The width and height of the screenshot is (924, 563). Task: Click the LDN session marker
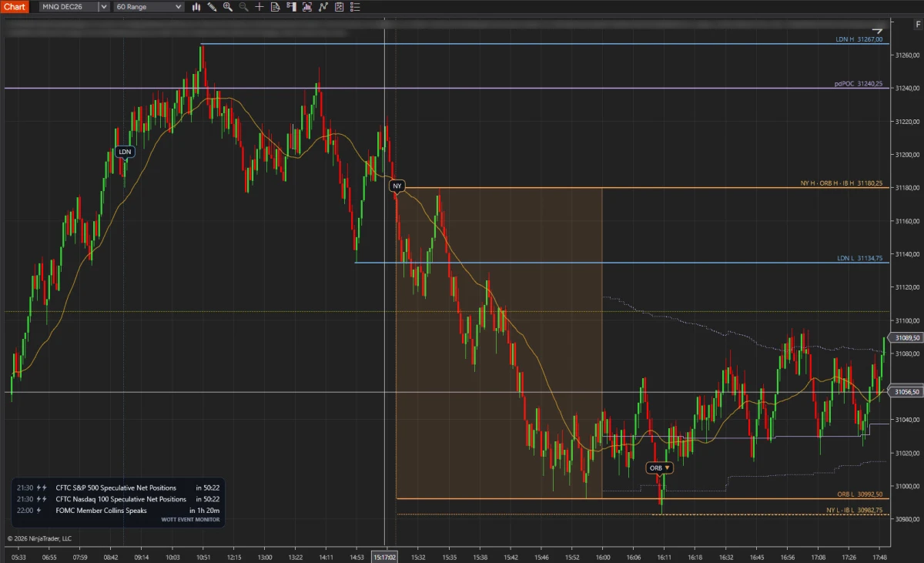pyautogui.click(x=125, y=152)
